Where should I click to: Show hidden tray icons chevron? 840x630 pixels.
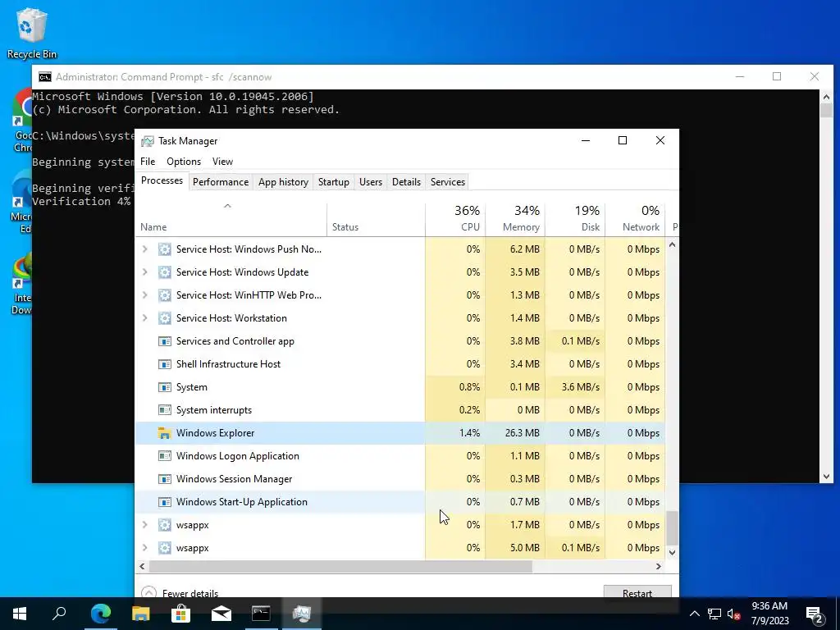694,614
